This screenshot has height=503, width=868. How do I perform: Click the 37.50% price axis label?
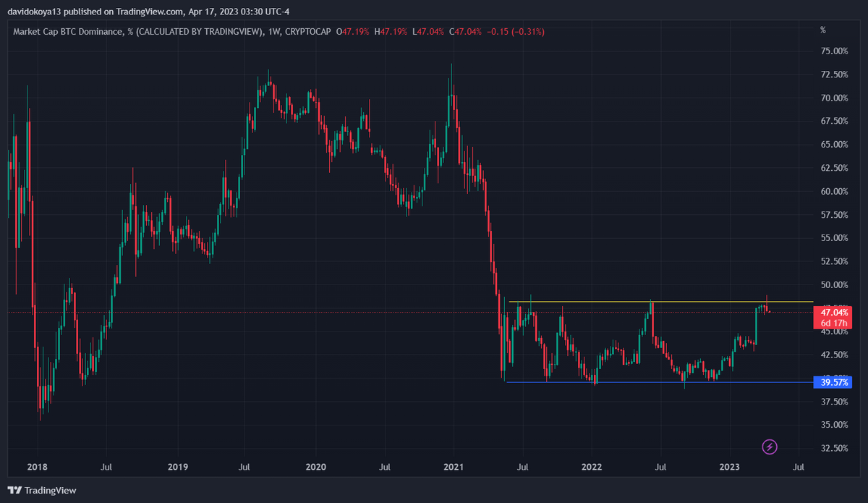coord(834,402)
